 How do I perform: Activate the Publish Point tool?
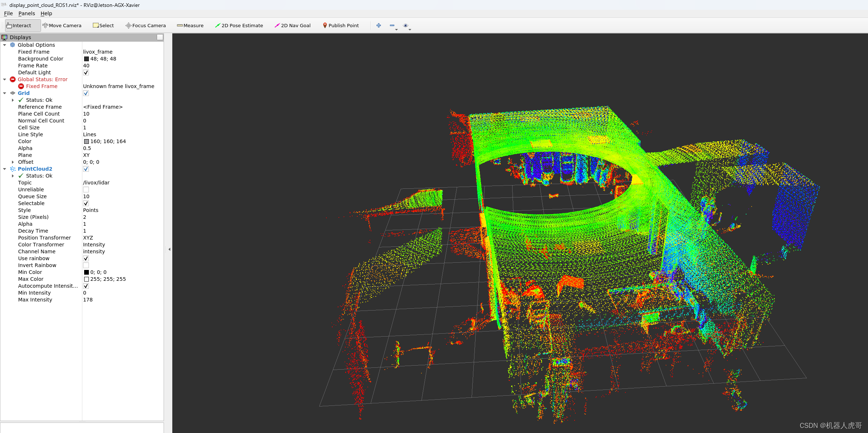[x=341, y=25]
